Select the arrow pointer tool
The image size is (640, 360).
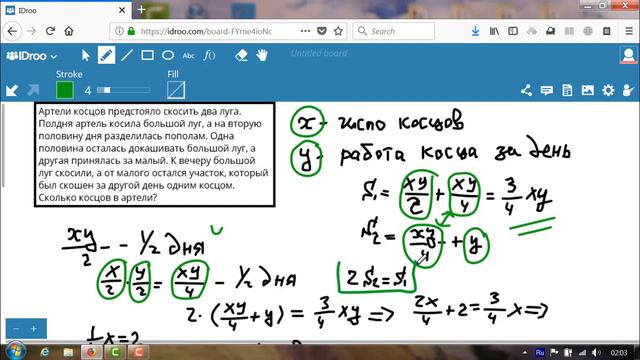85,56
